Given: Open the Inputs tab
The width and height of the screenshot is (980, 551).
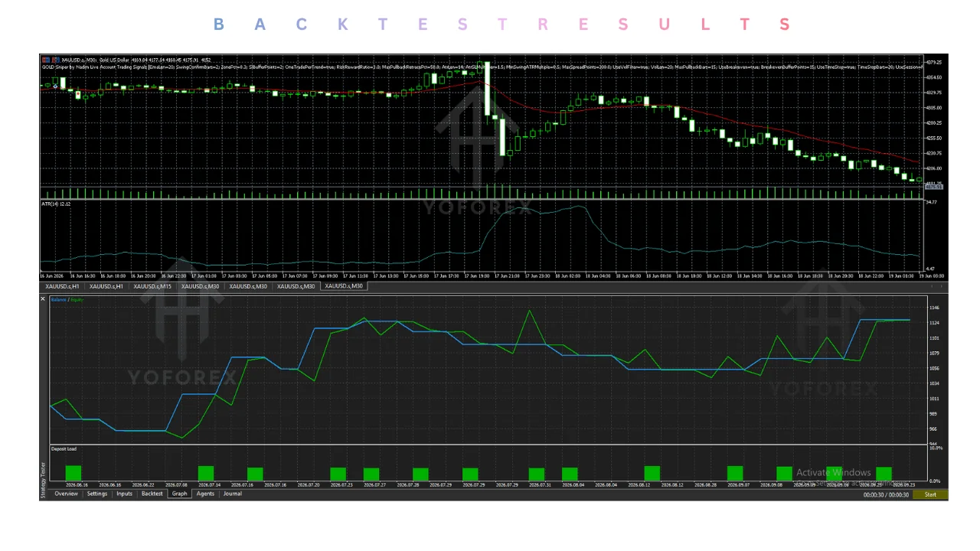Looking at the screenshot, I should 124,494.
